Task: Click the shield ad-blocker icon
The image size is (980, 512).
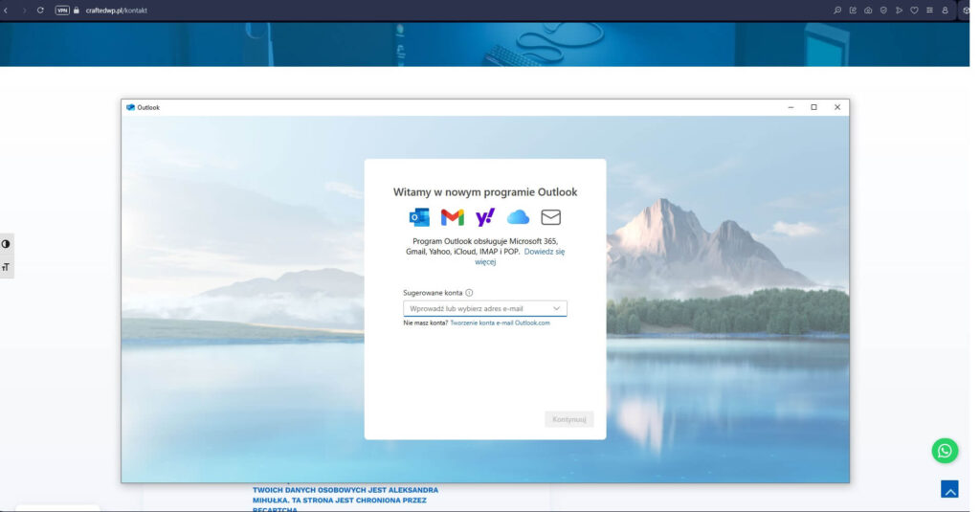Action: tap(883, 10)
